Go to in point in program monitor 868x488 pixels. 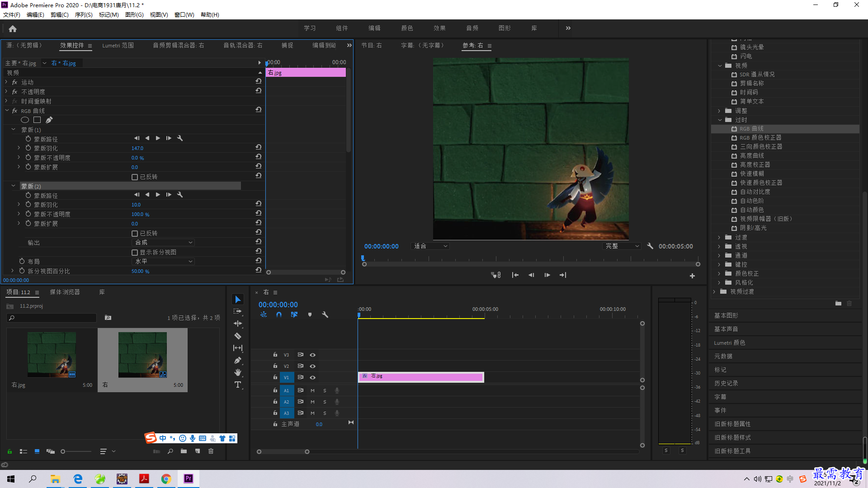pyautogui.click(x=515, y=275)
